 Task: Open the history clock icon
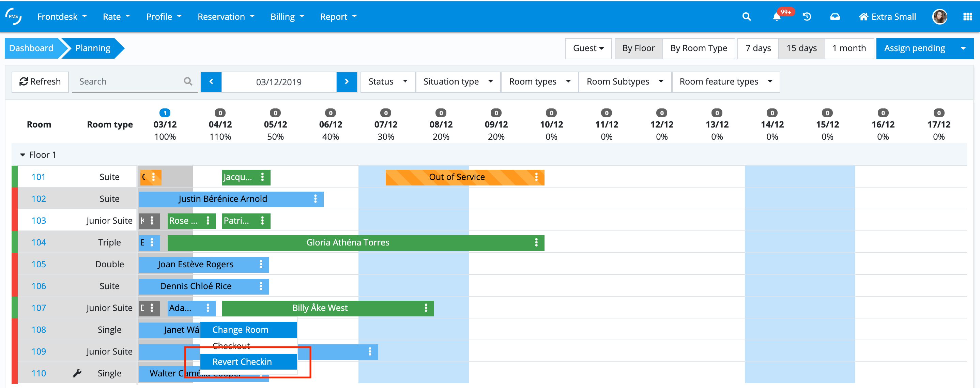pos(807,17)
